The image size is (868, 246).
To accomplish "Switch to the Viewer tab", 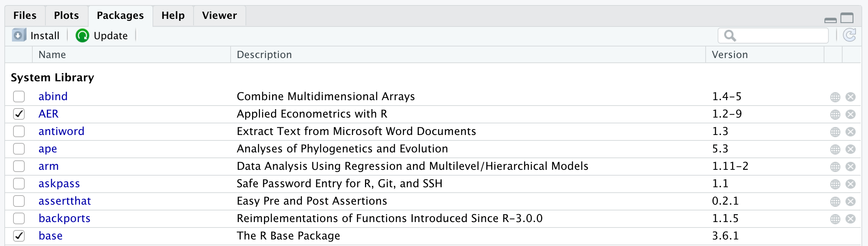I will tap(219, 16).
